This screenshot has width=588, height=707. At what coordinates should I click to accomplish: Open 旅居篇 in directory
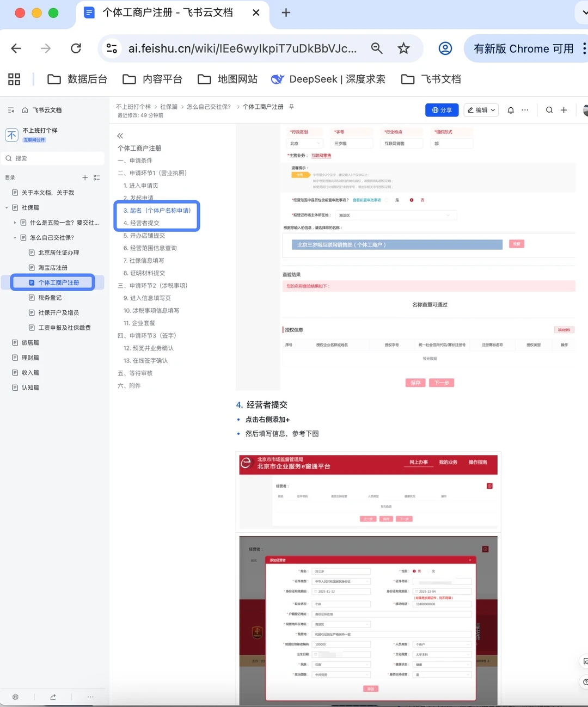(x=30, y=343)
